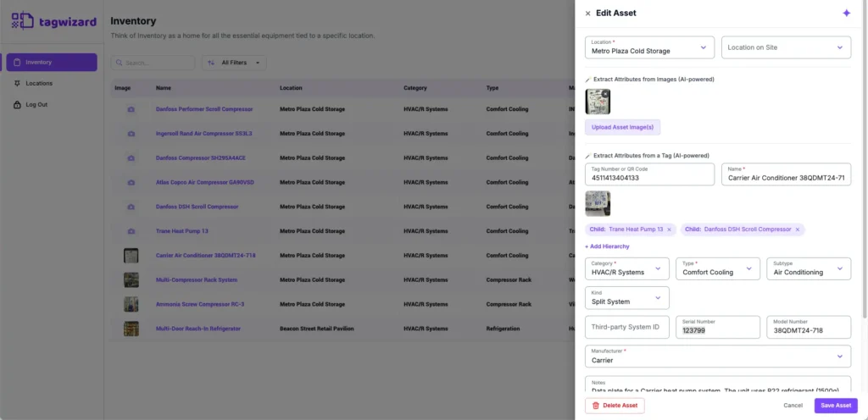Remove the uploaded asset image with its X badge
This screenshot has width=868, height=420.
[605, 93]
